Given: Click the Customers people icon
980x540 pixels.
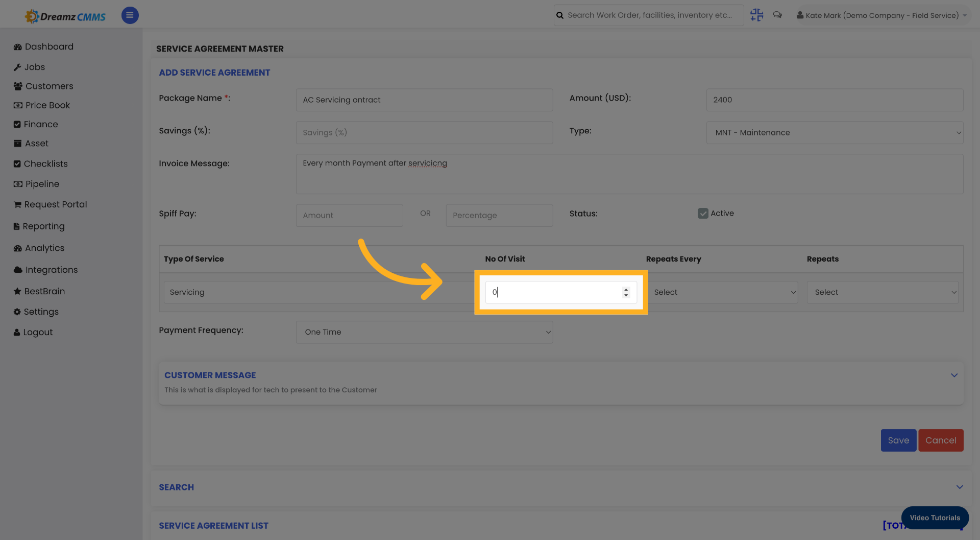Looking at the screenshot, I should coord(18,86).
